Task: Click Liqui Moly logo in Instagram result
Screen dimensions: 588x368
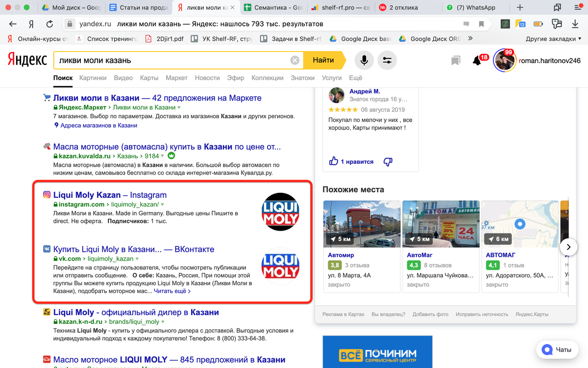Action: [280, 212]
